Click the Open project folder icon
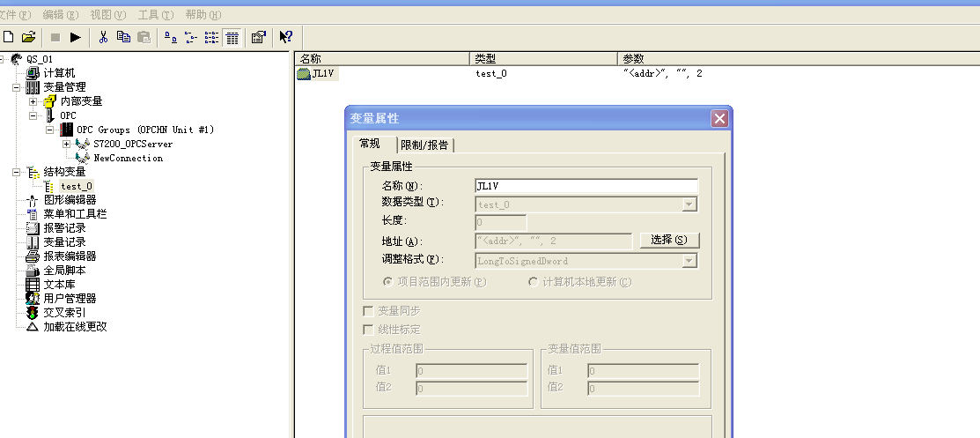This screenshot has width=980, height=438. pos(29,37)
